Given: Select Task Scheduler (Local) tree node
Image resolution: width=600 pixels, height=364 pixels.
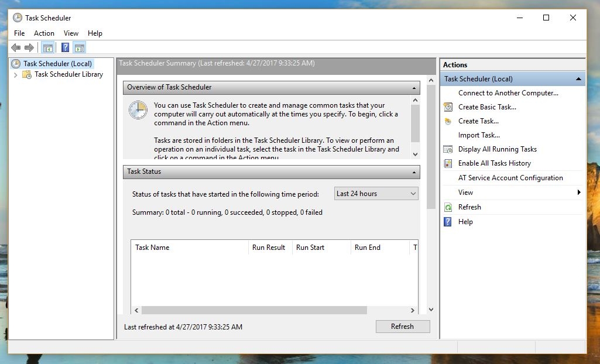Looking at the screenshot, I should click(x=57, y=64).
